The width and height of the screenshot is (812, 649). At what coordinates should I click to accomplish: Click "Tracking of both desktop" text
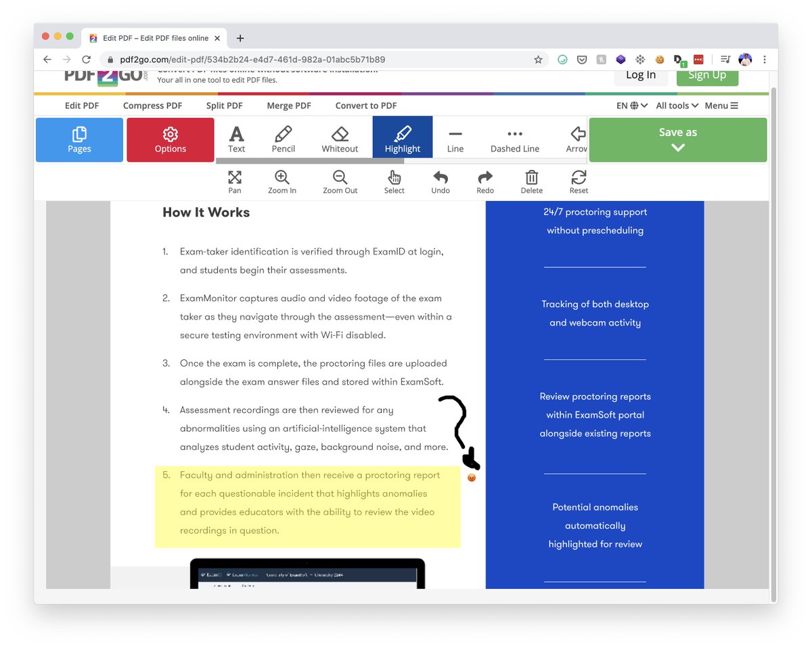[x=595, y=304]
